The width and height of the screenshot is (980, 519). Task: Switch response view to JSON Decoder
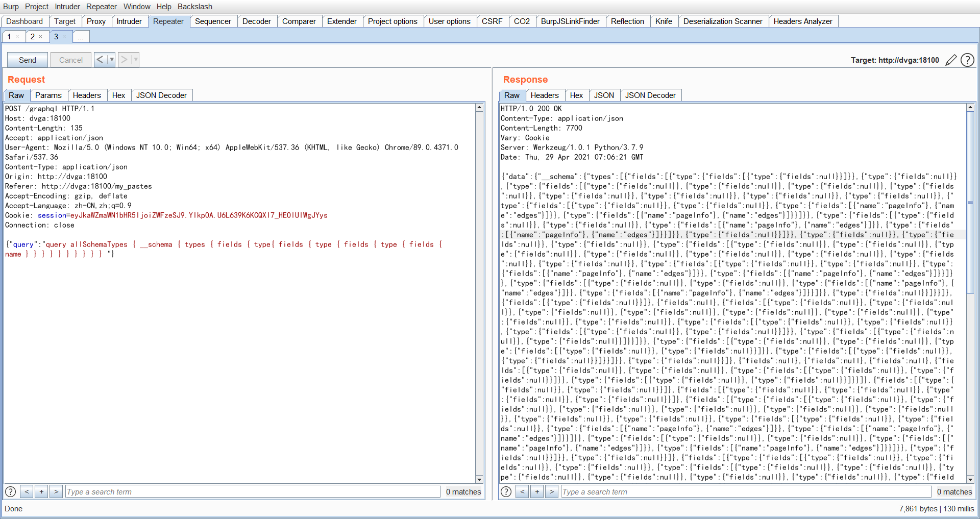point(650,95)
